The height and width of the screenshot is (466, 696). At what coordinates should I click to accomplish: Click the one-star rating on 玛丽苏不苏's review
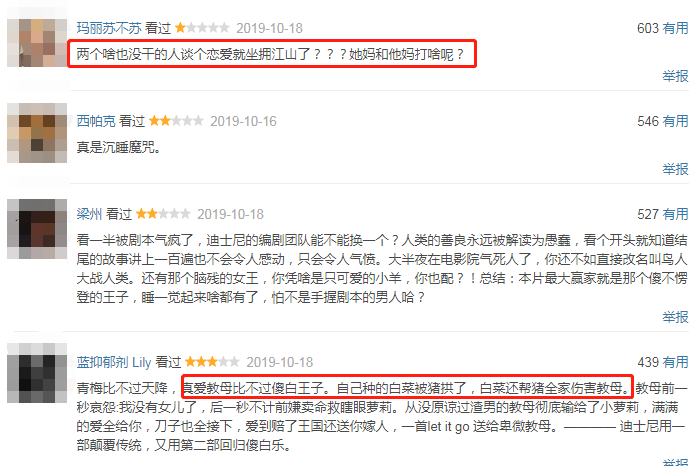tap(202, 28)
